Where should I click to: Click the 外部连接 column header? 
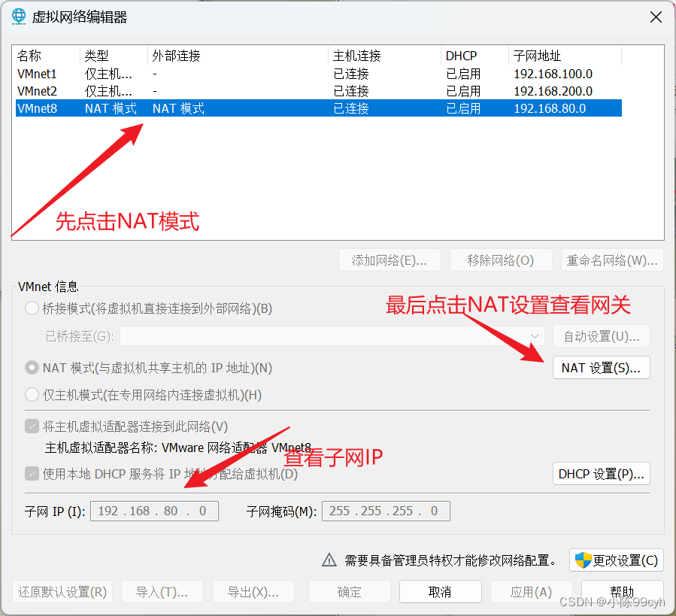tap(238, 56)
